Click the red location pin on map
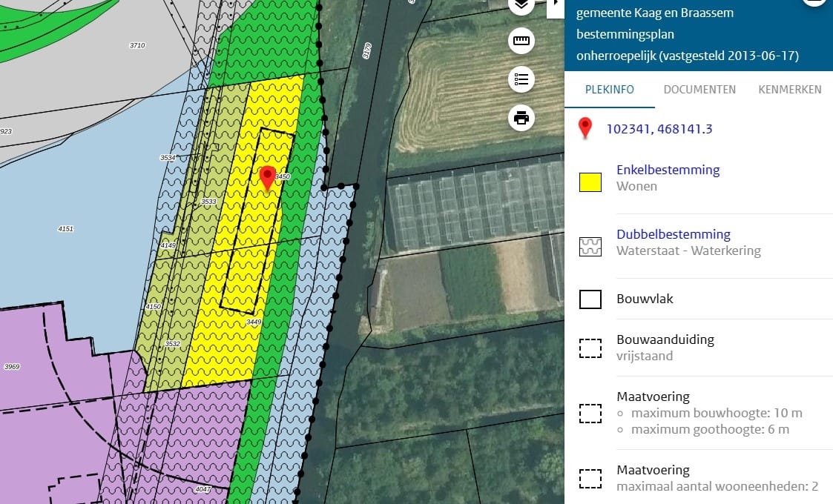This screenshot has height=504, width=833. 268,178
